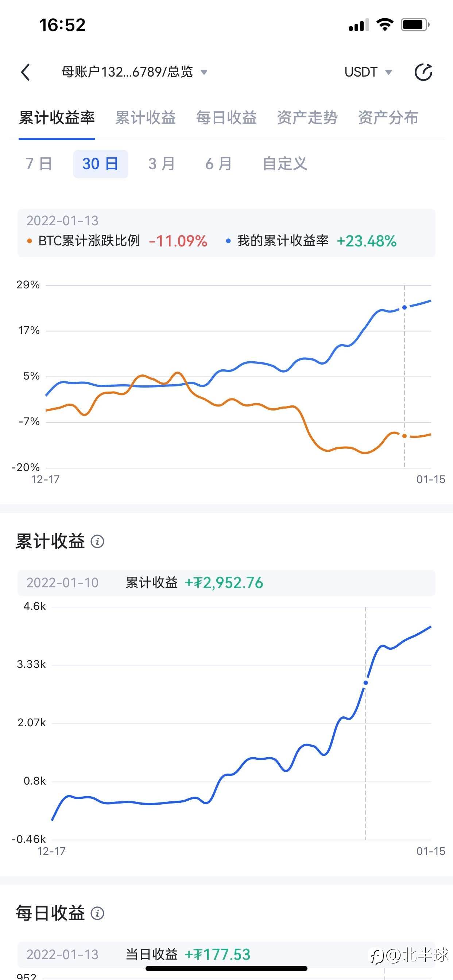Screen dimensions: 453x980
Task: Tap the Wi-Fi status icon
Action: [x=384, y=25]
